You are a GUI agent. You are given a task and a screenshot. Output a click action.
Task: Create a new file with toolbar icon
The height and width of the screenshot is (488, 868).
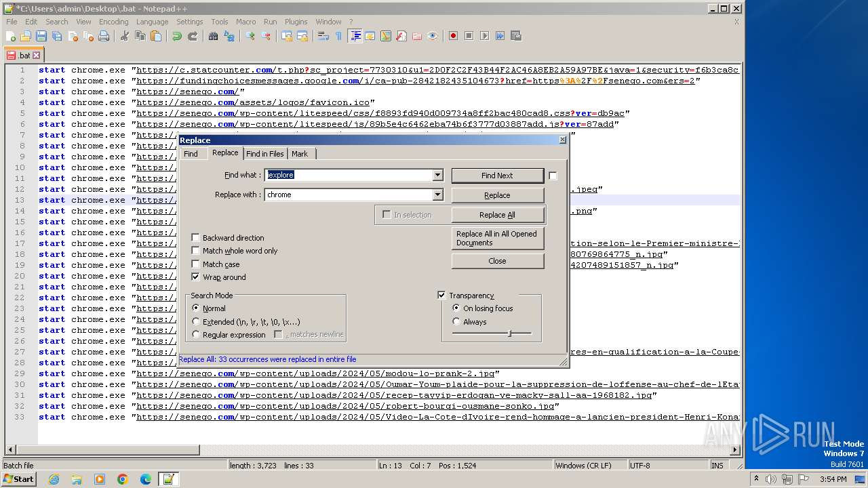pyautogui.click(x=11, y=36)
